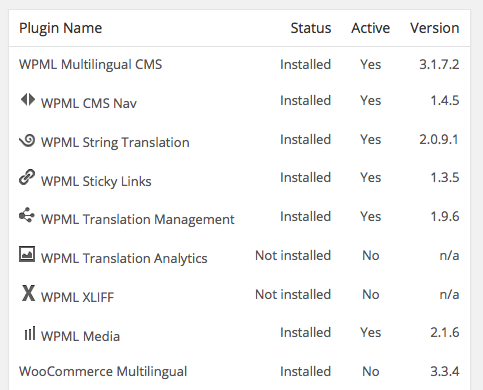The width and height of the screenshot is (483, 390).
Task: Click the WPML CMS Nav arrows icon
Action: click(x=28, y=99)
